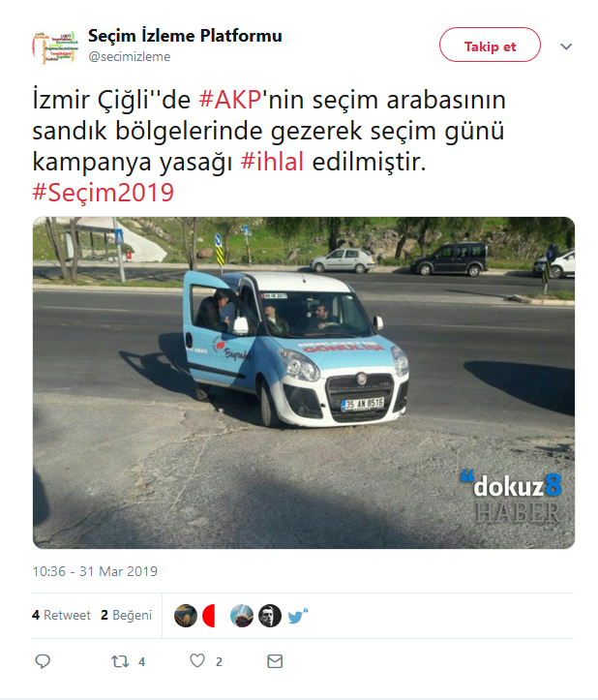This screenshot has height=700, width=598.
Task: Like the tweet with the heart icon
Action: coord(197,660)
